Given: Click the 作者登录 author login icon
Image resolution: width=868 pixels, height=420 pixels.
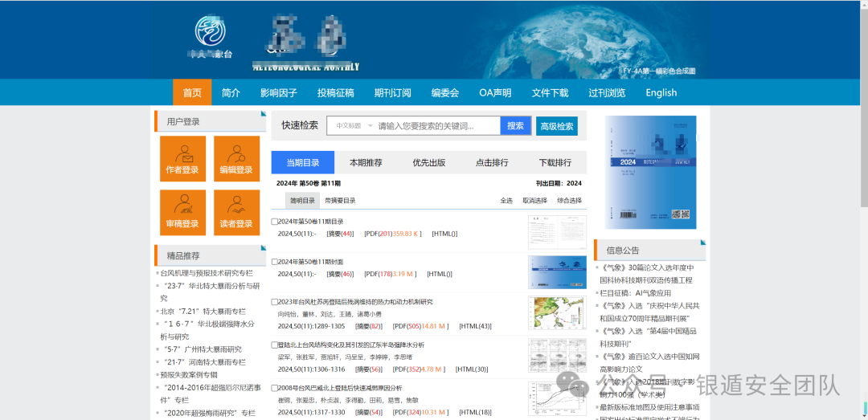Looking at the screenshot, I should 182,158.
